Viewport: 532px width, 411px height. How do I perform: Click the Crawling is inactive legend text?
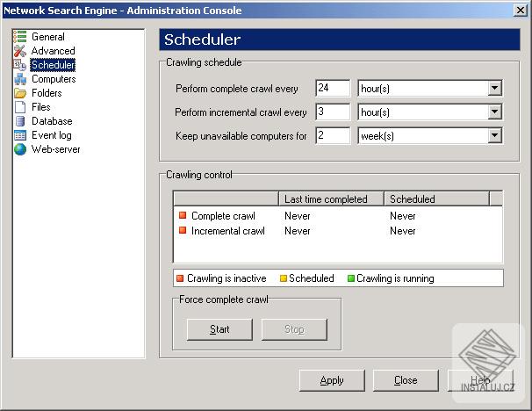[226, 278]
